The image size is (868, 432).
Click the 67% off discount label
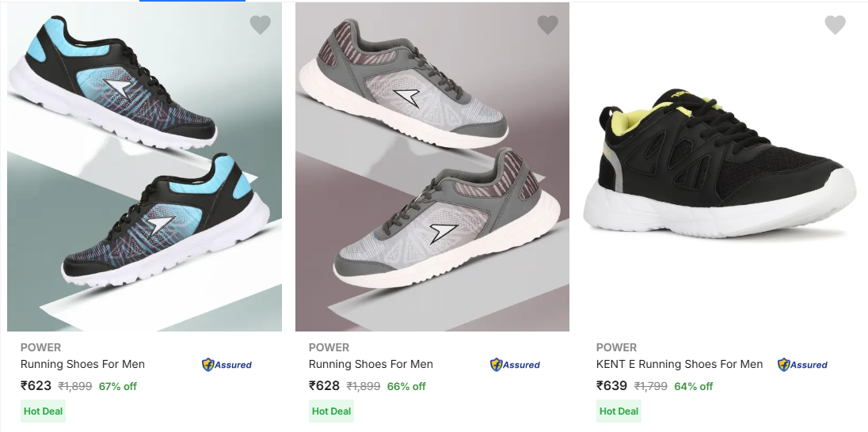tap(118, 387)
